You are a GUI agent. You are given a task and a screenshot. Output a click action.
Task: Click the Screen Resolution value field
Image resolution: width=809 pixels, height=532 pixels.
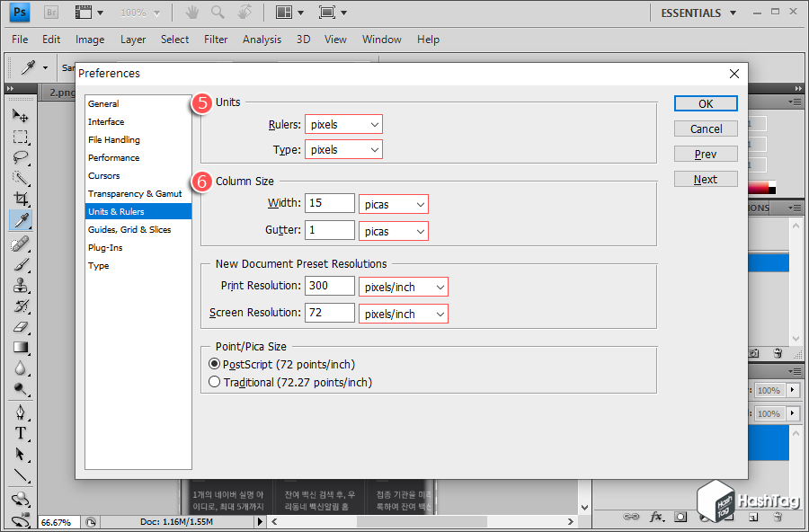tap(330, 312)
